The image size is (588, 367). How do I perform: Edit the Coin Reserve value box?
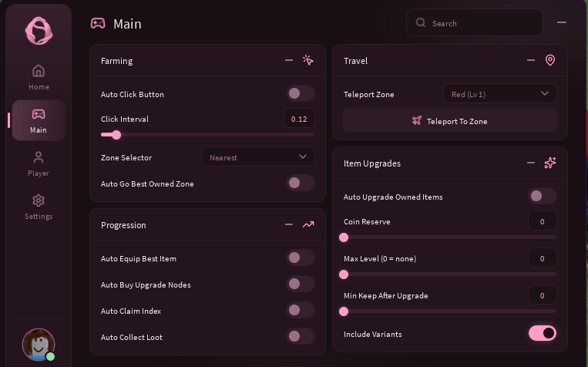(543, 221)
